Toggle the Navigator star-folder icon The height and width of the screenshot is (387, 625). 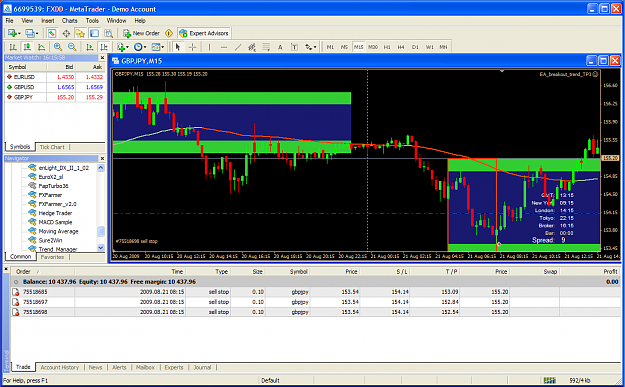(80, 33)
